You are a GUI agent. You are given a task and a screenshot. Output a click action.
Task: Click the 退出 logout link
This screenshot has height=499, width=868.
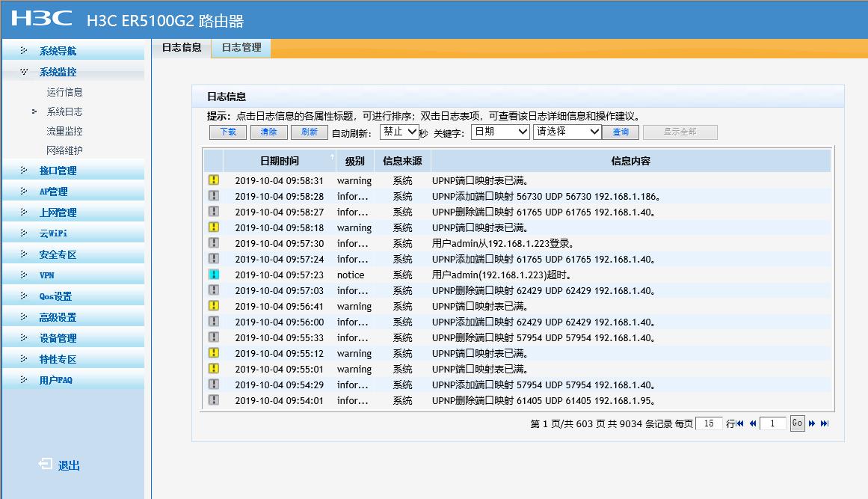tap(70, 465)
